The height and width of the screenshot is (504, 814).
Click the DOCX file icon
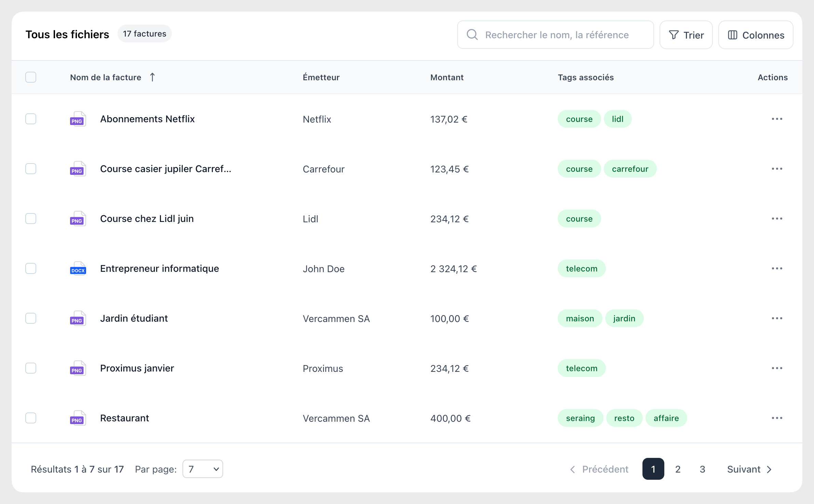(x=78, y=269)
